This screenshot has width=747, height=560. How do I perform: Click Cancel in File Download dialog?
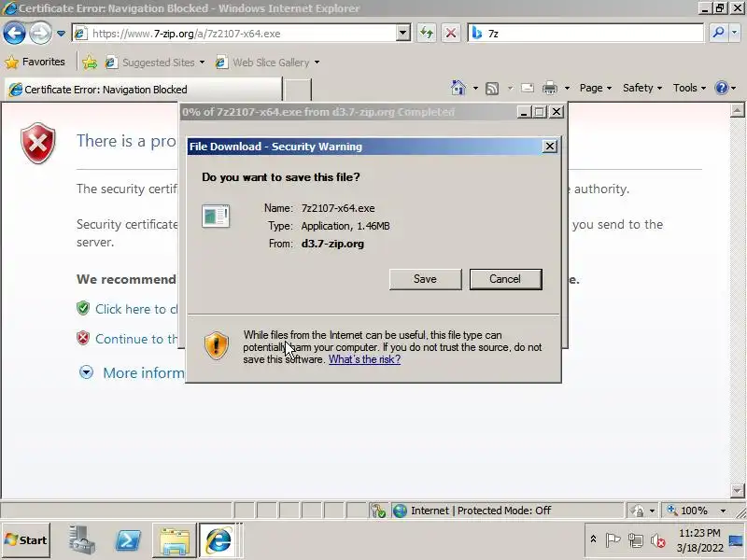tap(505, 279)
